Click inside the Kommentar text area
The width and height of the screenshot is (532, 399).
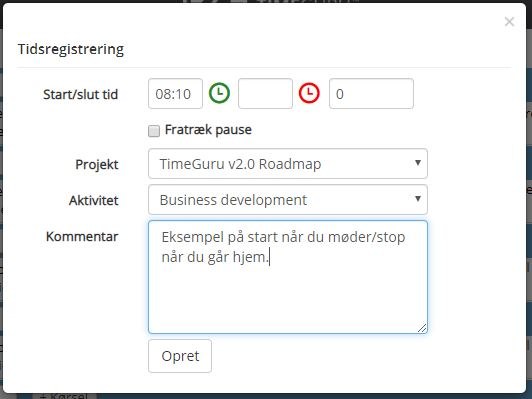[x=288, y=277]
